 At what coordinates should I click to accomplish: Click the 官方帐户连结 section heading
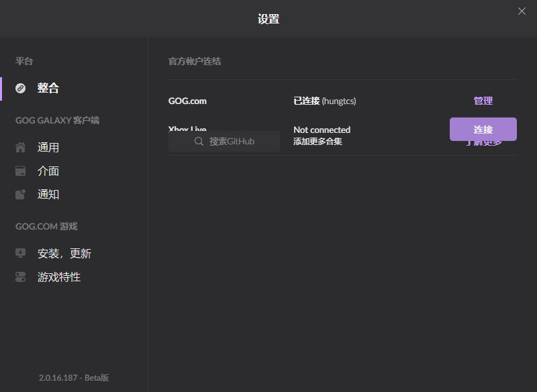point(195,61)
